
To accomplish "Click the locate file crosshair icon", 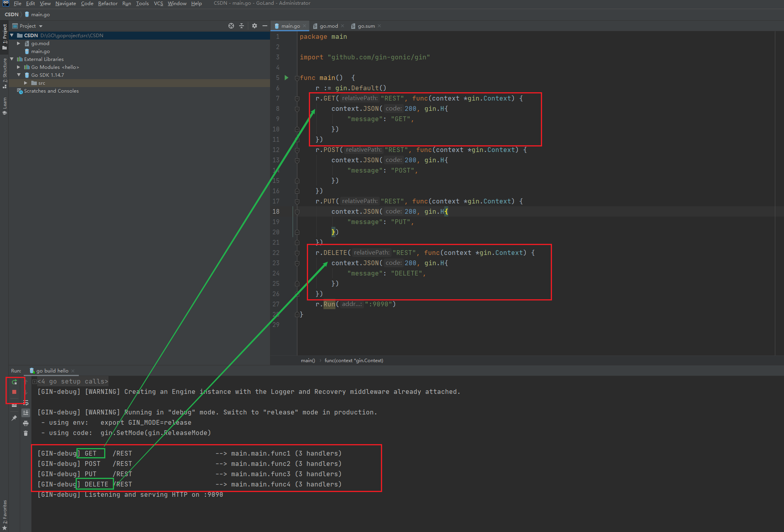I will click(x=231, y=26).
